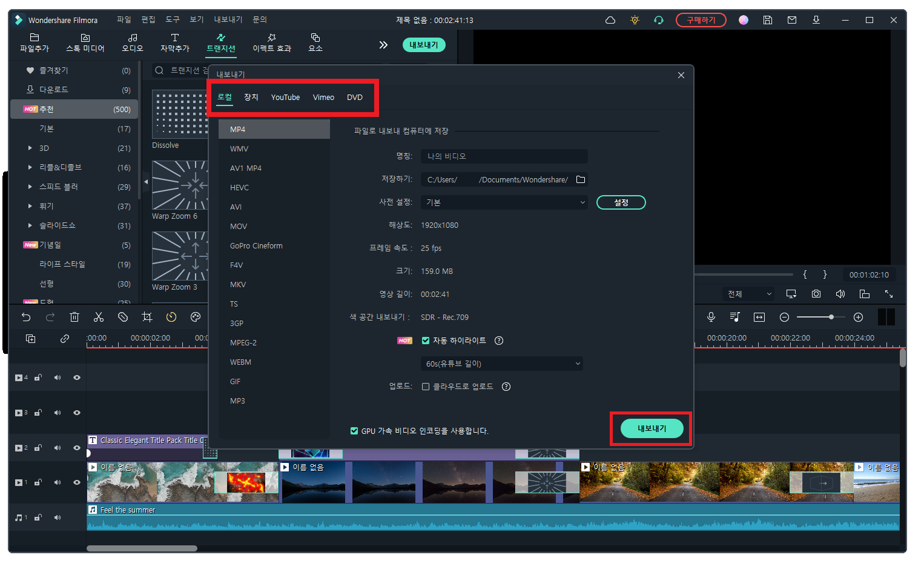Delete selected clip with trash icon
Screen dimensions: 924x569
pyautogui.click(x=74, y=317)
